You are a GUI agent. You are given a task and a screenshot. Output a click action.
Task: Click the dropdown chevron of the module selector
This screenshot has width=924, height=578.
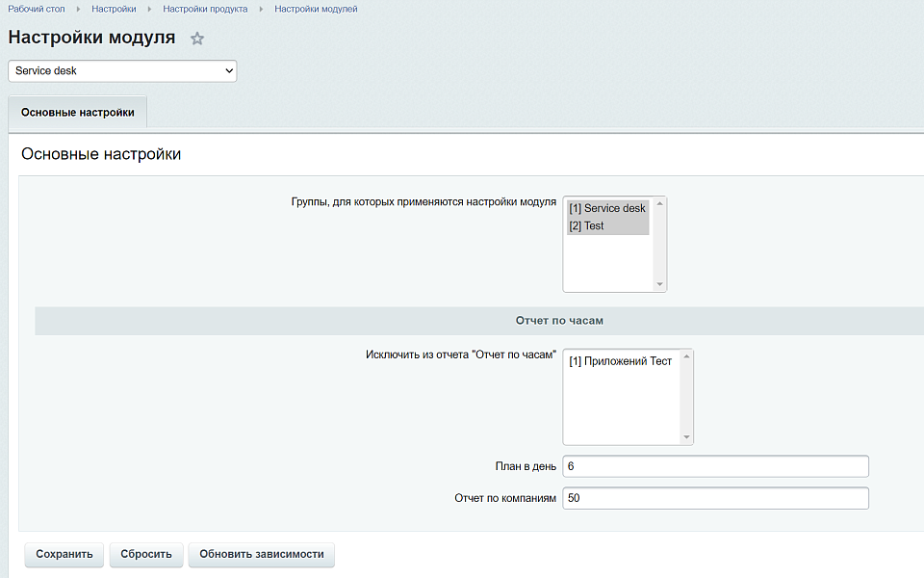(229, 70)
